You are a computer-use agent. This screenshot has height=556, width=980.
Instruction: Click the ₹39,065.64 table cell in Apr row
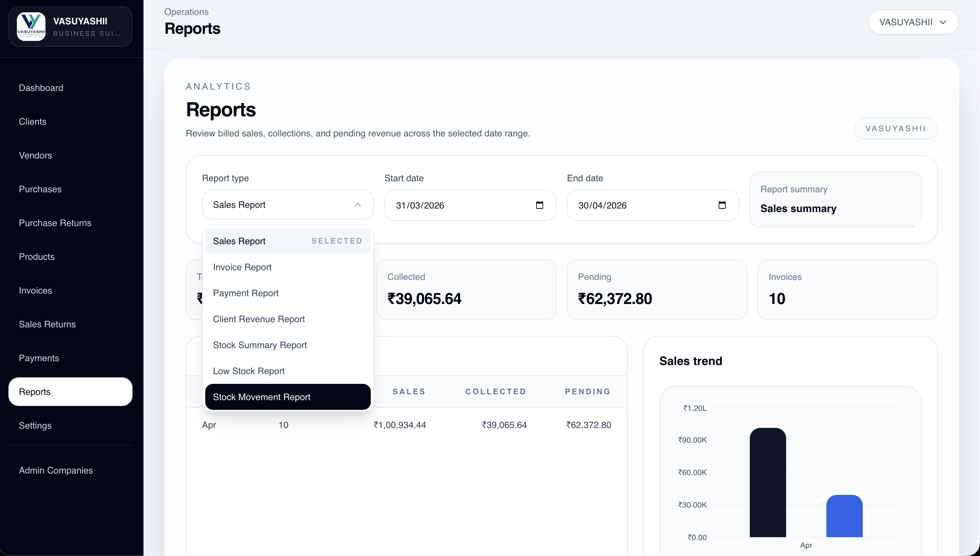[504, 425]
